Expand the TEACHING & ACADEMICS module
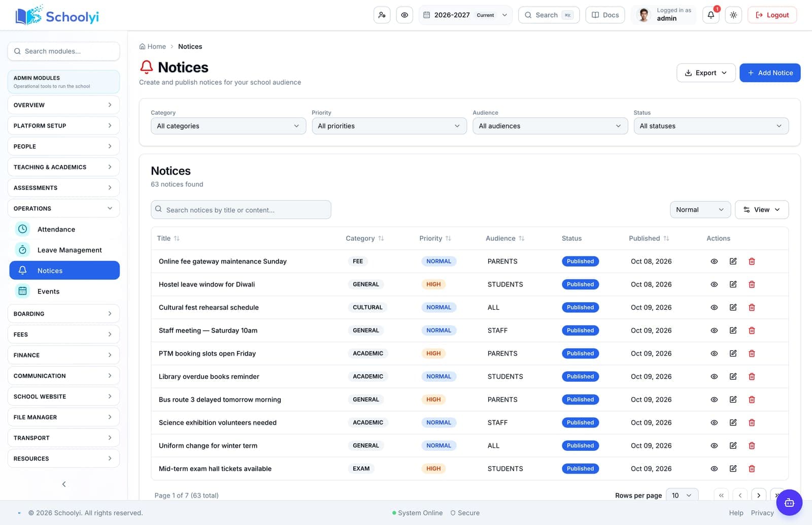This screenshot has height=525, width=812. coord(63,167)
